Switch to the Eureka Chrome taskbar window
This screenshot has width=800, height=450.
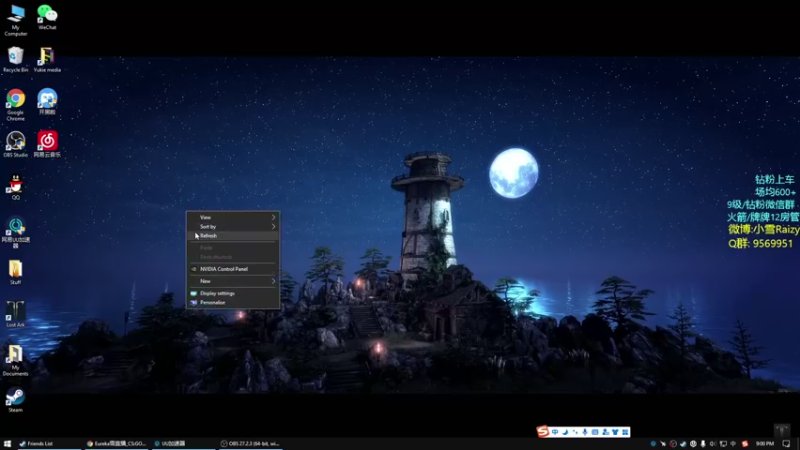coord(116,444)
